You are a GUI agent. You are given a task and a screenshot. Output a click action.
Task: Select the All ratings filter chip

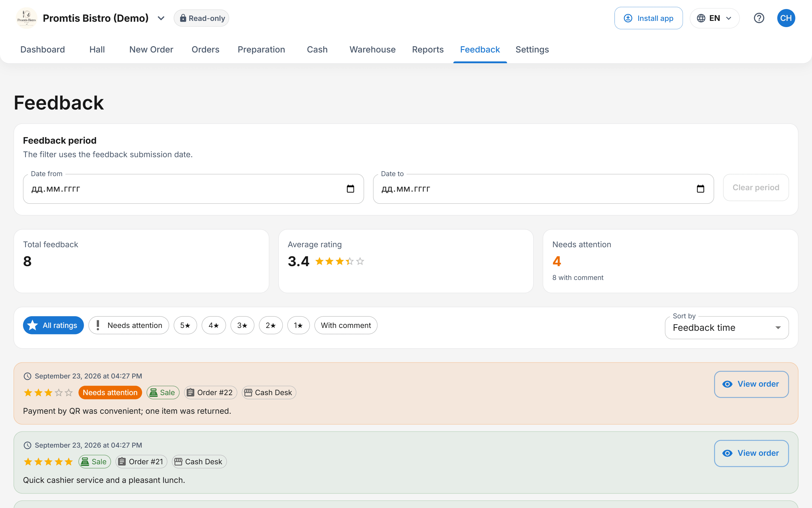click(x=53, y=325)
